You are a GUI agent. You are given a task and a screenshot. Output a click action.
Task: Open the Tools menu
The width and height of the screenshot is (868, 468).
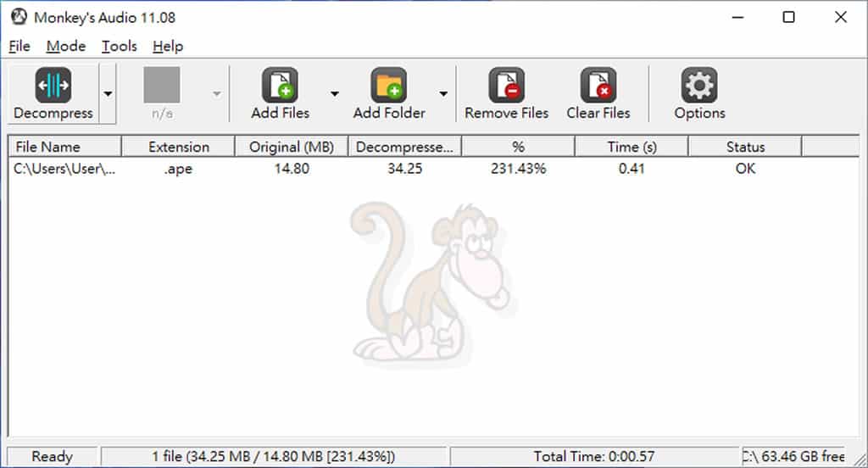tap(119, 47)
